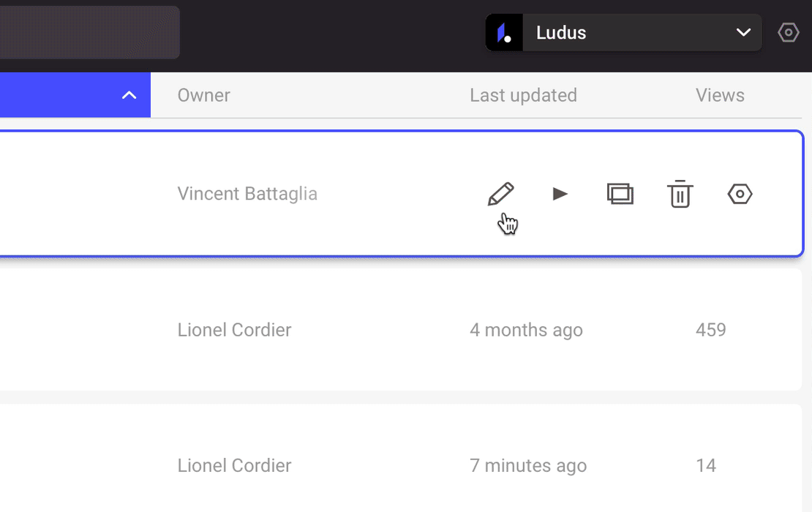
Task: Click the '4 months ago' timestamp
Action: (x=526, y=330)
